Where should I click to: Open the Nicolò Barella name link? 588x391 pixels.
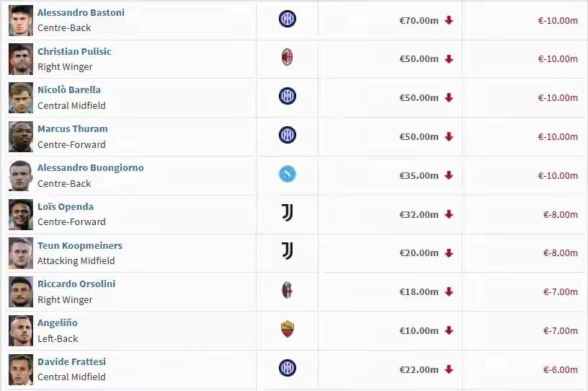69,90
